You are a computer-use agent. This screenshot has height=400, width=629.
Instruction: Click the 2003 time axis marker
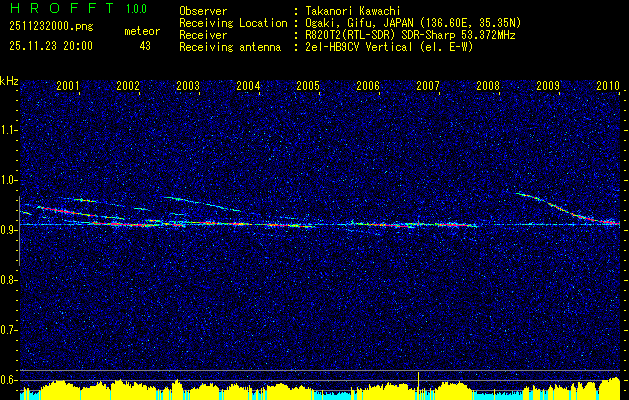coord(188,85)
